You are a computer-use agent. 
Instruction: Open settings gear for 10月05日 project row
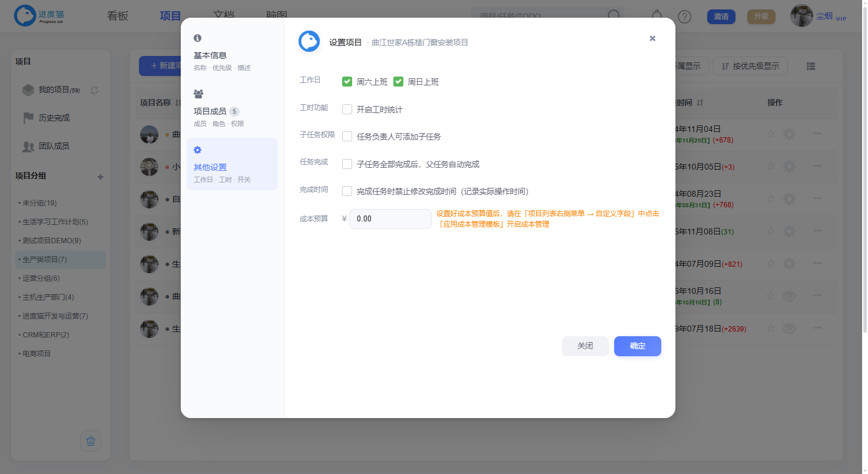click(789, 167)
